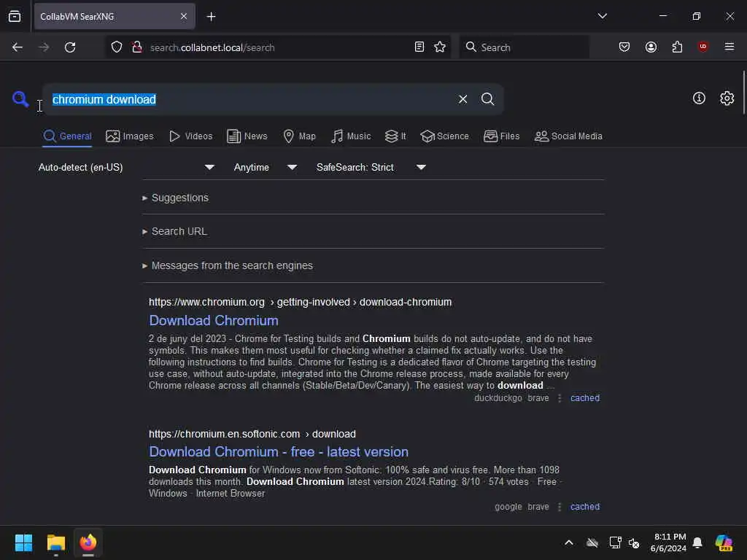Select the General search category tab
This screenshot has height=560, width=747.
click(x=67, y=136)
